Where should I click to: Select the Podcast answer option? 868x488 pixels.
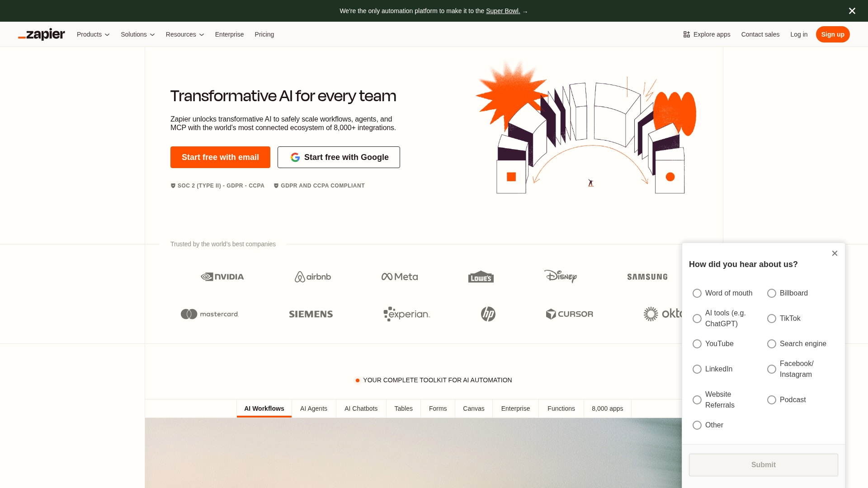click(771, 400)
